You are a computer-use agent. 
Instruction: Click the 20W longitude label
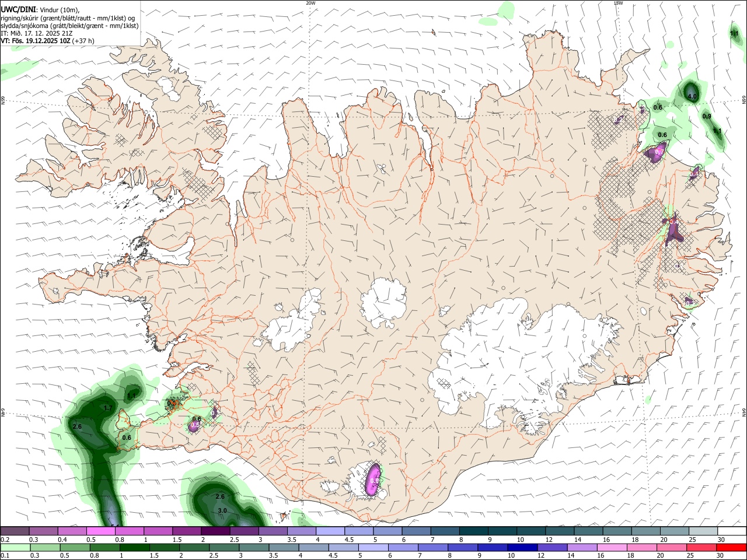coord(310,3)
